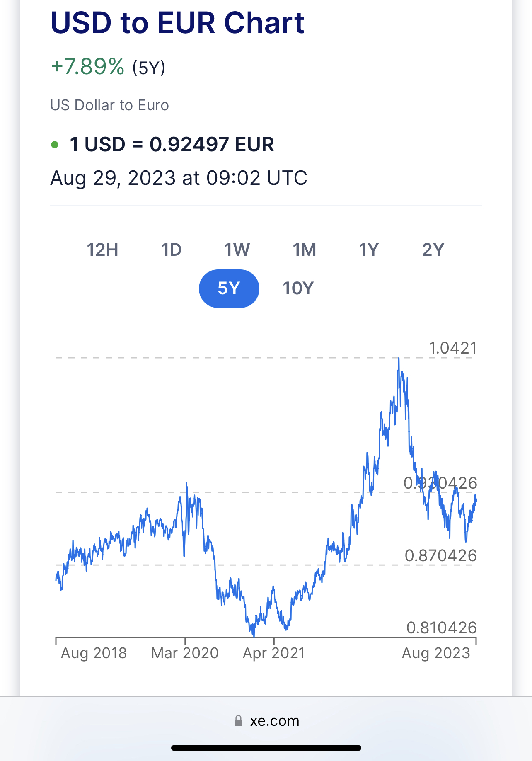This screenshot has height=761, width=532.
Task: Tap the USD to EUR Chart heading
Action: (177, 22)
